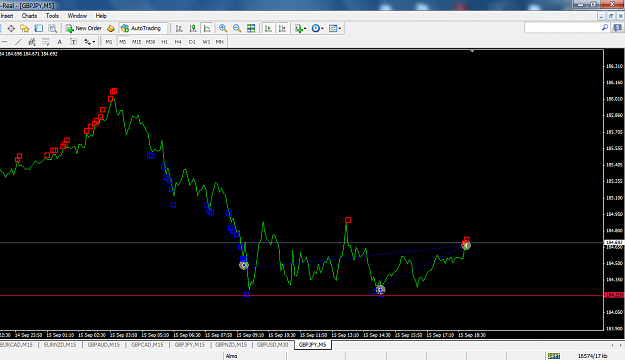625x360 pixels.
Task: Switch to the GBPAUD,M15 chart tab
Action: pyautogui.click(x=104, y=345)
